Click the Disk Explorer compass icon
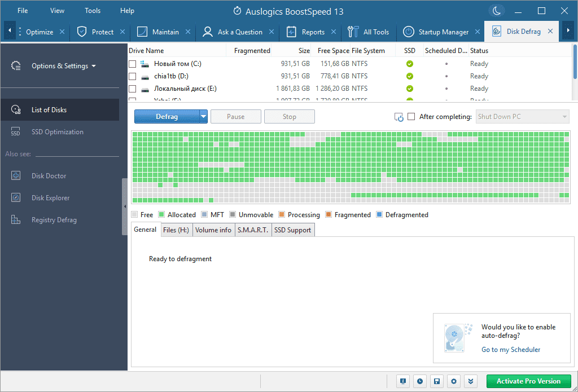The image size is (578, 392). pos(15,198)
